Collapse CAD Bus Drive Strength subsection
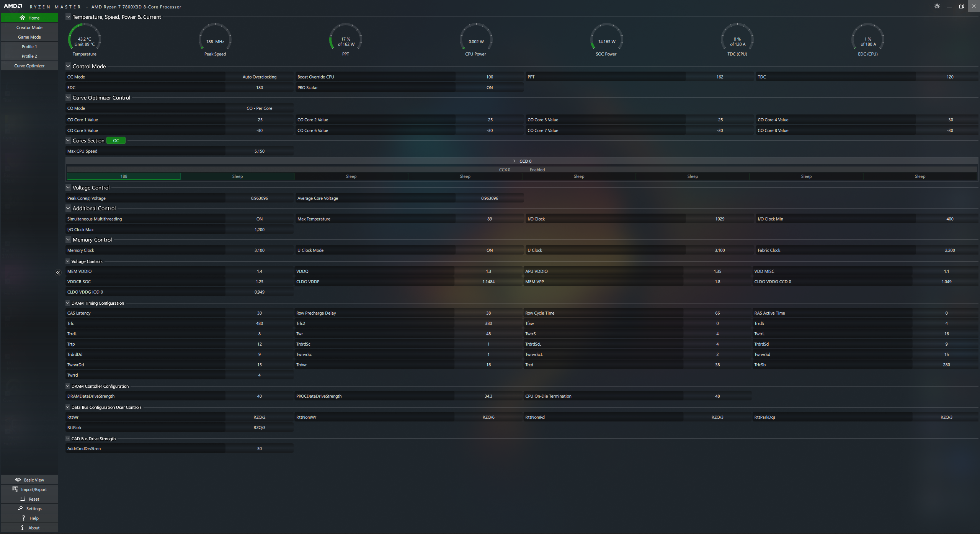 (68, 438)
